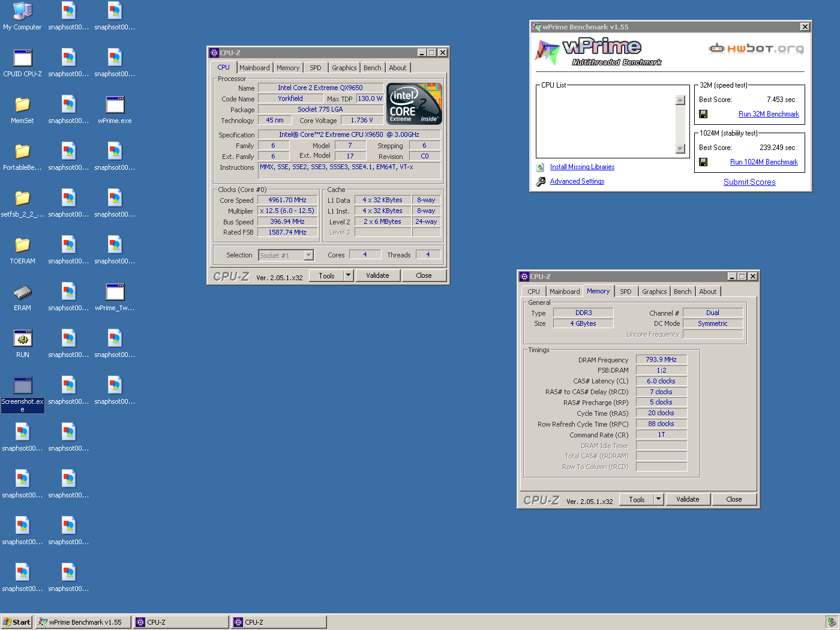Click the floppy save icon under 1024M stability test
The image size is (840, 630).
point(703,162)
